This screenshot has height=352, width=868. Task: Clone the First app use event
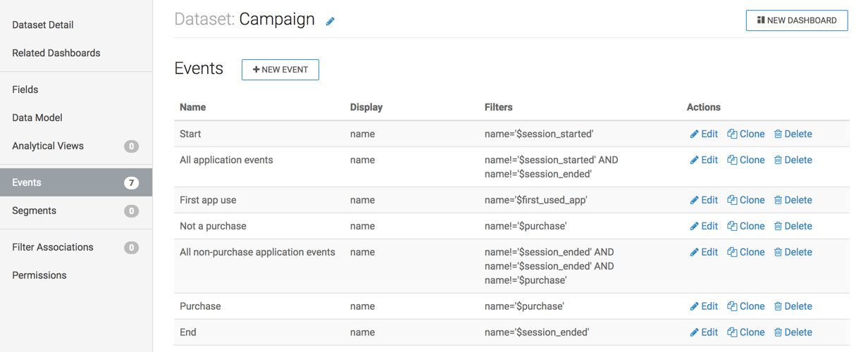point(745,200)
